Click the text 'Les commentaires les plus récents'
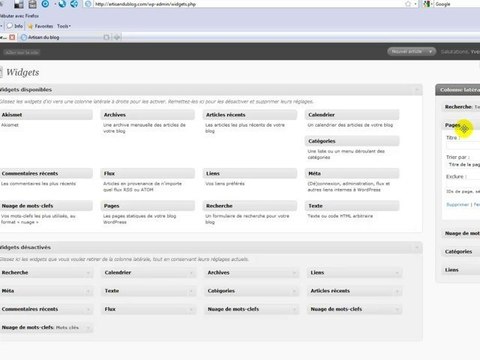Viewport: 480px width, 360px height. coord(38,184)
